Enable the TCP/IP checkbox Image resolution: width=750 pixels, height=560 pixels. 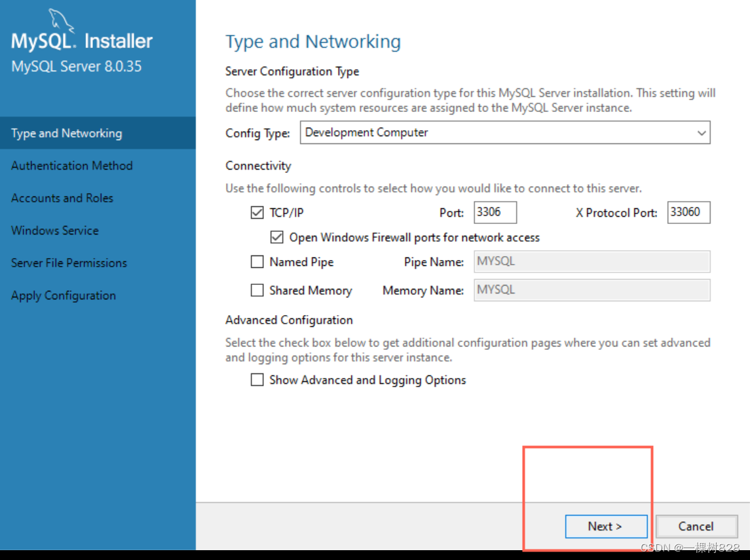tap(257, 212)
